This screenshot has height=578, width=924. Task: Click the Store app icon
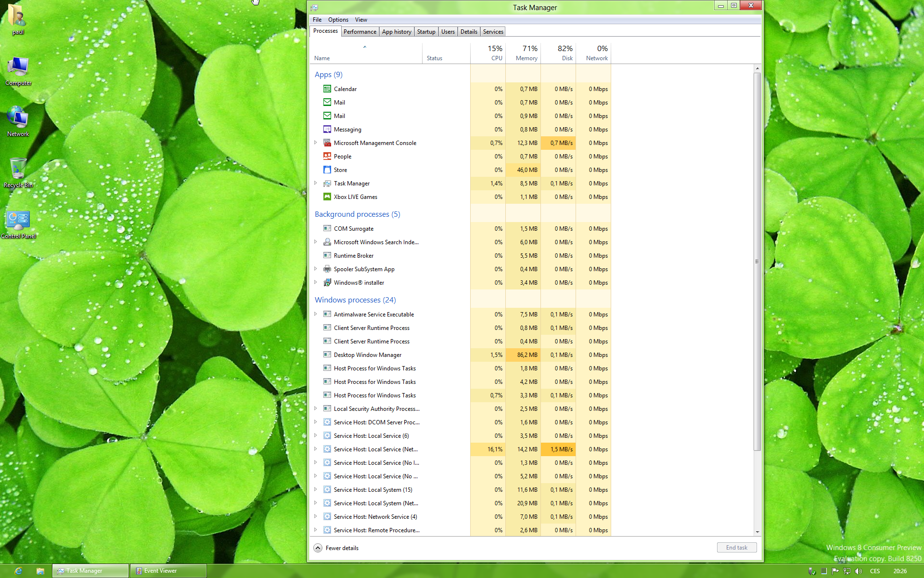[327, 170]
